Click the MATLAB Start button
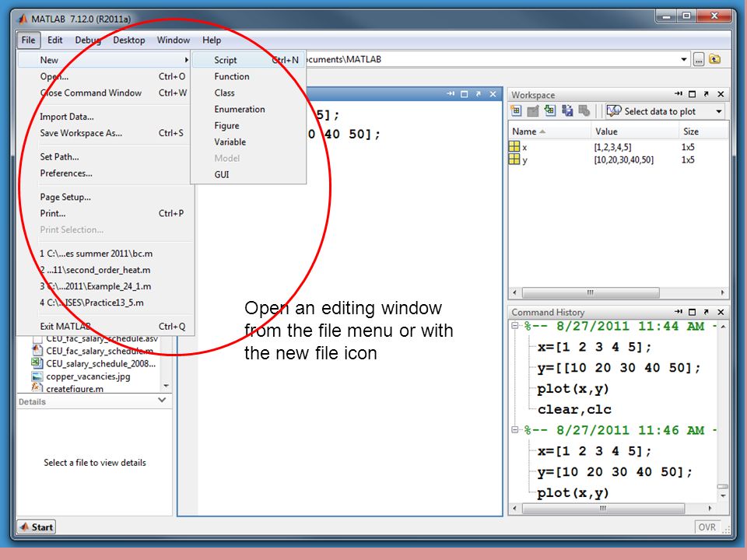This screenshot has width=747, height=560. pyautogui.click(x=37, y=527)
